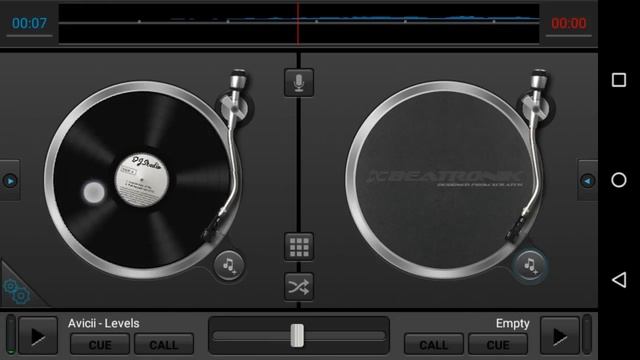Seek within the top waveform overview
Viewport: 640px width, 360px height.
(x=299, y=24)
